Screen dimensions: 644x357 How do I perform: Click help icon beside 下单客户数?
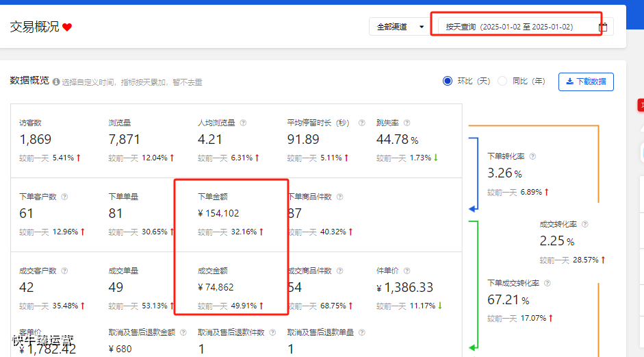coord(64,197)
